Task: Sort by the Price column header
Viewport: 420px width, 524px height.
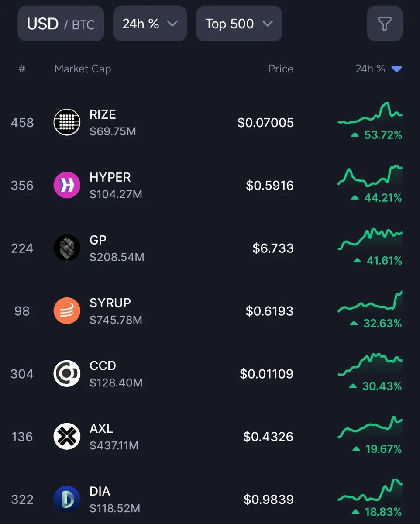Action: pos(281,69)
